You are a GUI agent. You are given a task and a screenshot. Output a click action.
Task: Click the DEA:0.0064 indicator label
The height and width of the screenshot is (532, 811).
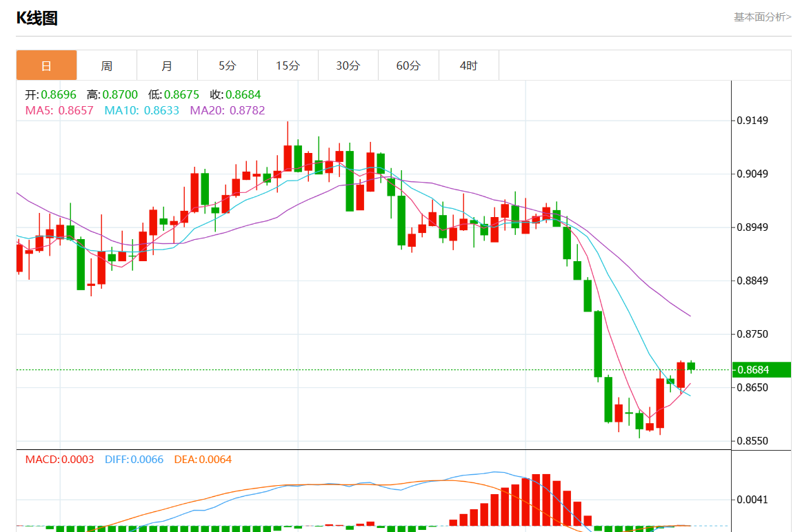[x=203, y=459]
